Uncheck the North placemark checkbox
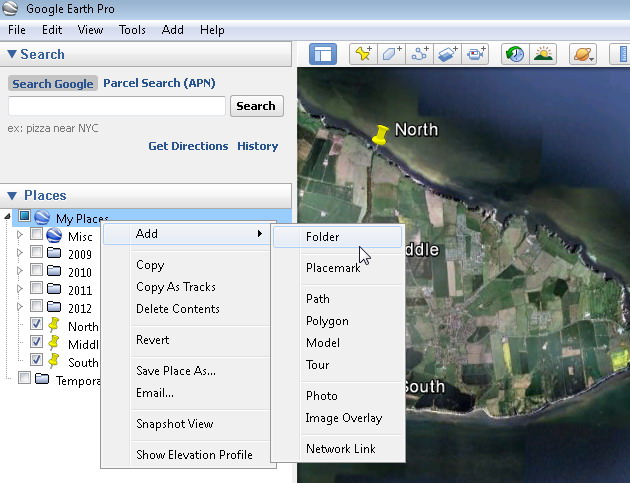 (36, 323)
